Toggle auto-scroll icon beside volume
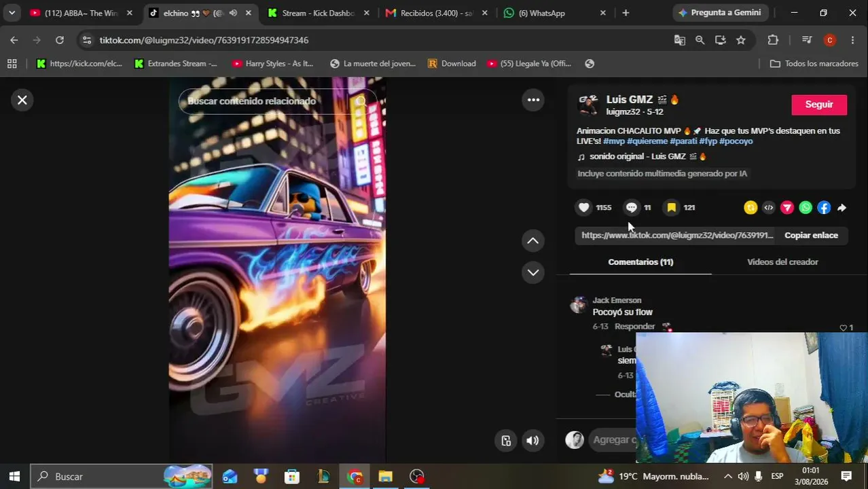 coord(506,441)
